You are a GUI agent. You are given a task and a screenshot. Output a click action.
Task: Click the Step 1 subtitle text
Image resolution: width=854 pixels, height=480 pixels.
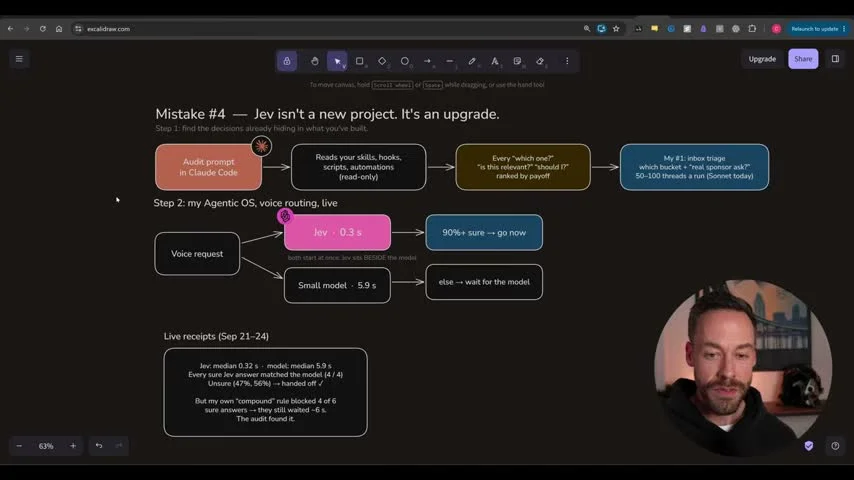(261, 129)
